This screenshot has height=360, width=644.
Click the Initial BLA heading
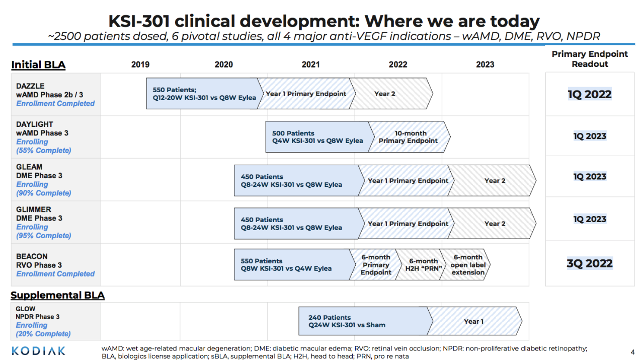click(38, 64)
